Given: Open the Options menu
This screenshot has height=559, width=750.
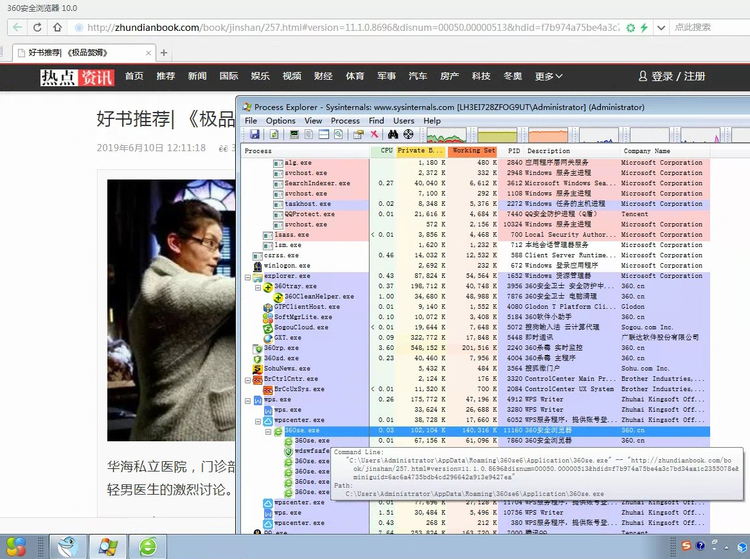Looking at the screenshot, I should (x=281, y=121).
